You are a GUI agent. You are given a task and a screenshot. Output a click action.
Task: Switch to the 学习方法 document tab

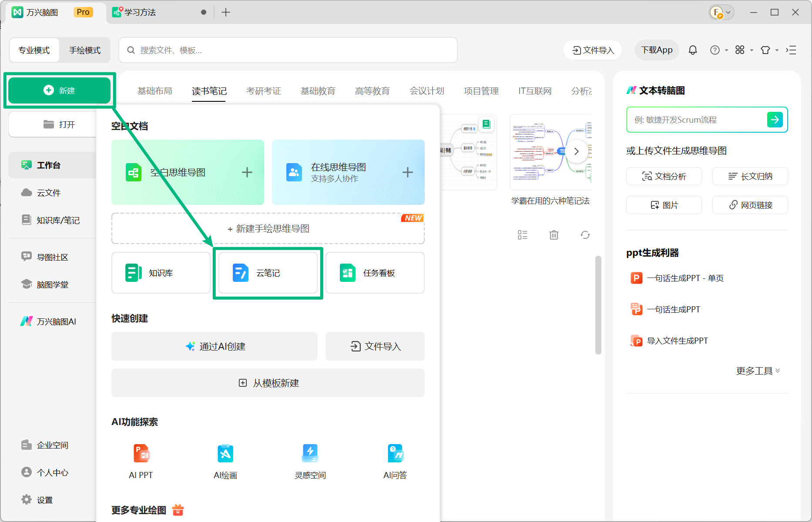pos(159,13)
